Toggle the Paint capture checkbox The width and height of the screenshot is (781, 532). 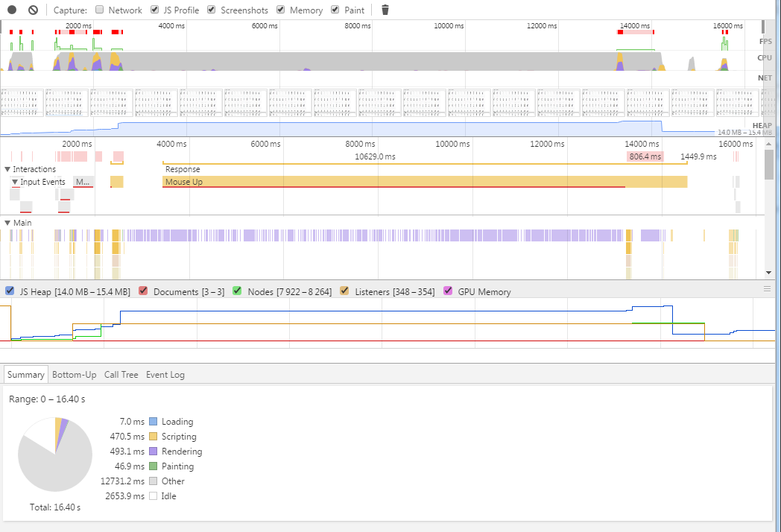335,10
